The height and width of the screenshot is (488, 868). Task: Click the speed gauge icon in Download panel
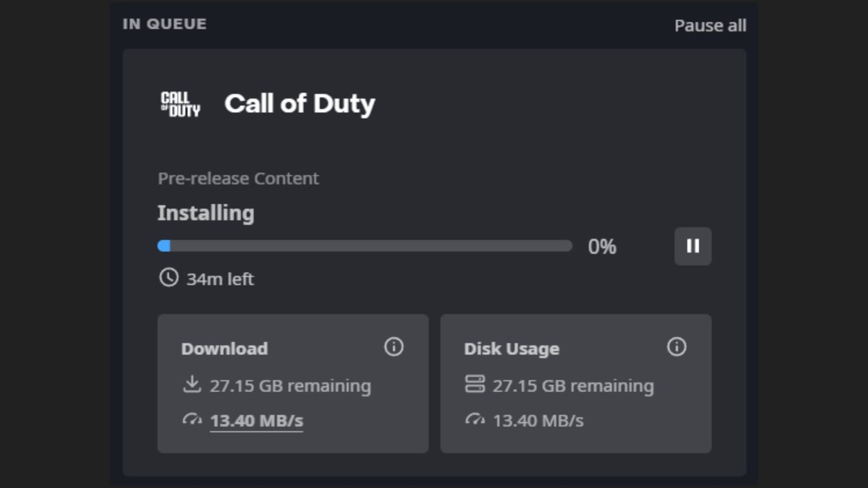tap(191, 419)
